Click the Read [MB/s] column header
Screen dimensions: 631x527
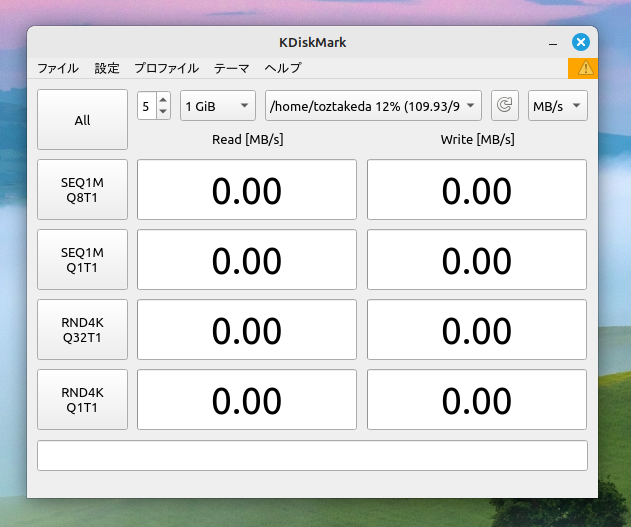click(247, 140)
